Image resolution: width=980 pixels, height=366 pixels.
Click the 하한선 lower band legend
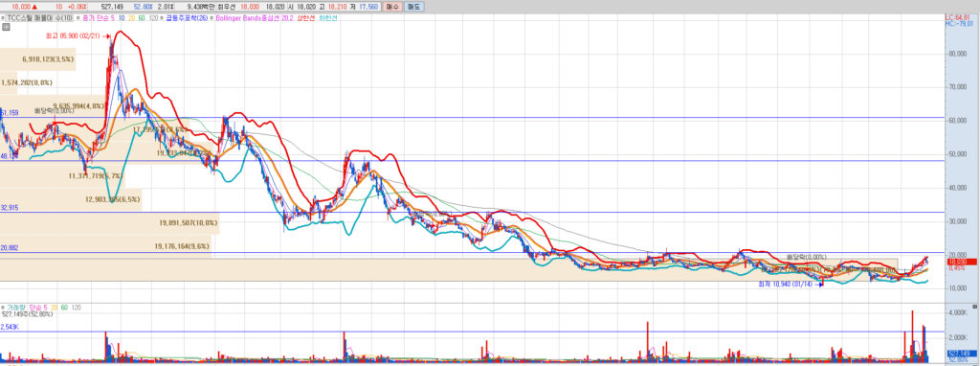[x=329, y=18]
